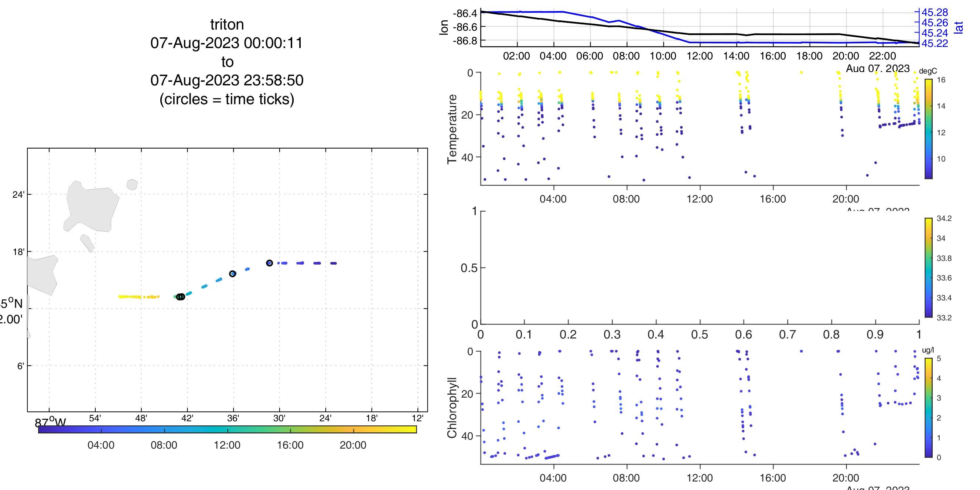Click the 'ug/l' unit label
The image size is (980, 490).
(928, 350)
